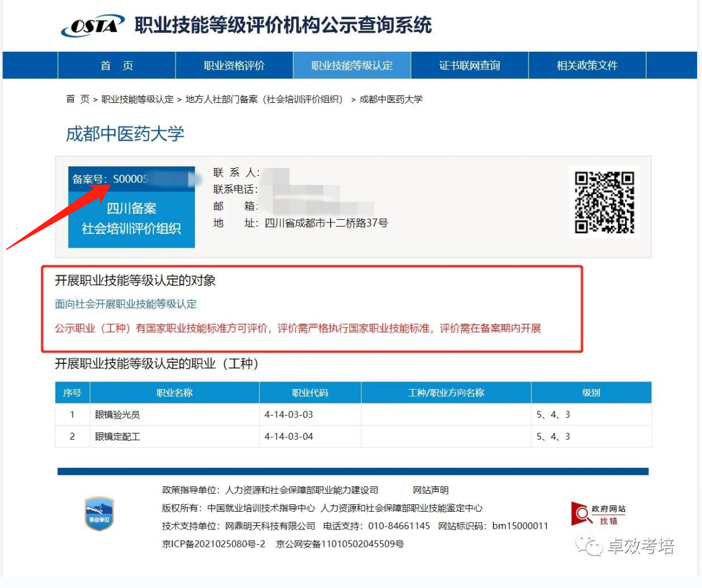Open 京公网安备11010502045509号 link
This screenshot has height=588, width=702.
click(340, 544)
